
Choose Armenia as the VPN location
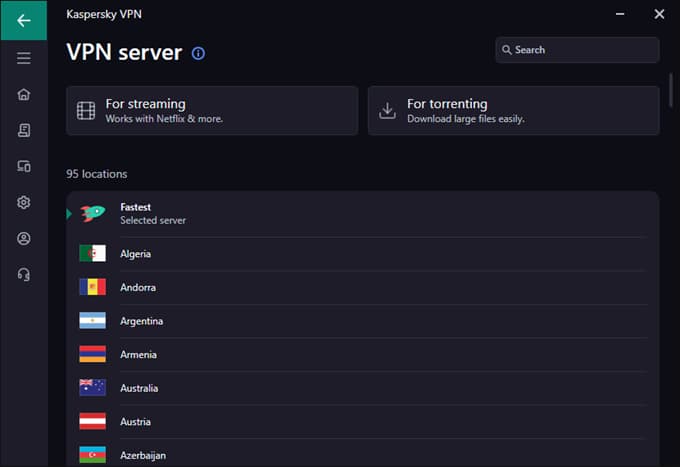[362, 354]
